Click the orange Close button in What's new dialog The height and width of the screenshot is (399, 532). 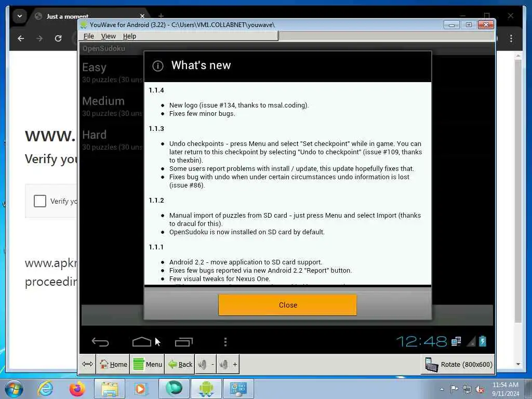287,305
